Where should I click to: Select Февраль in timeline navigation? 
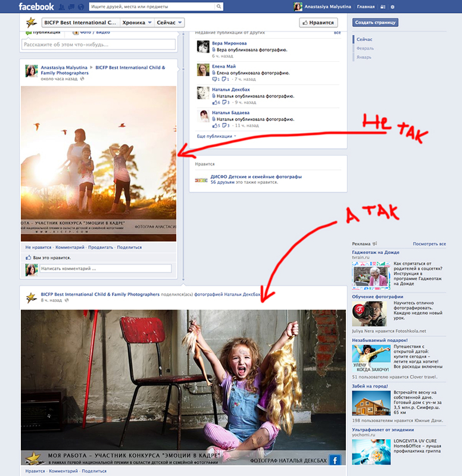365,48
